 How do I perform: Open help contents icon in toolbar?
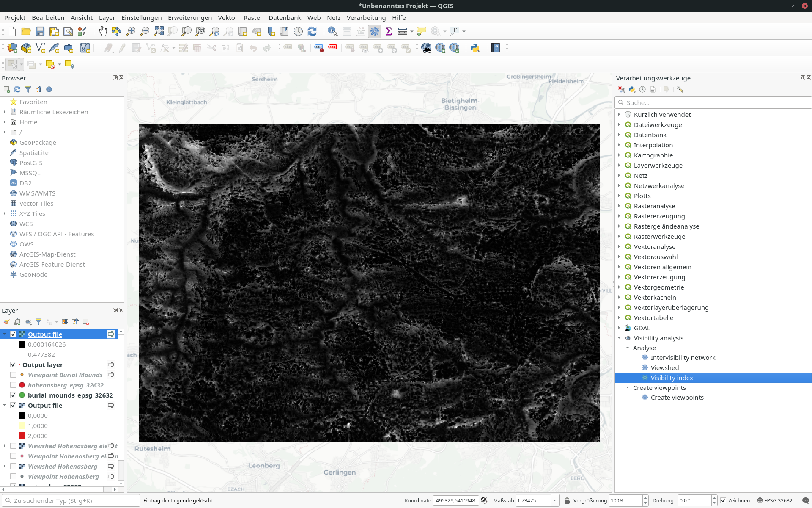click(x=496, y=48)
